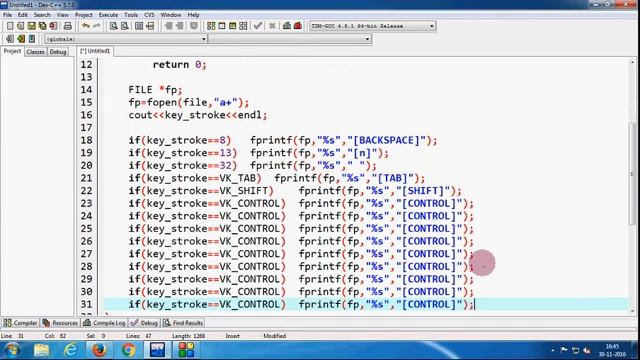
Task: Open the Windows Start button
Action: [x=12, y=350]
